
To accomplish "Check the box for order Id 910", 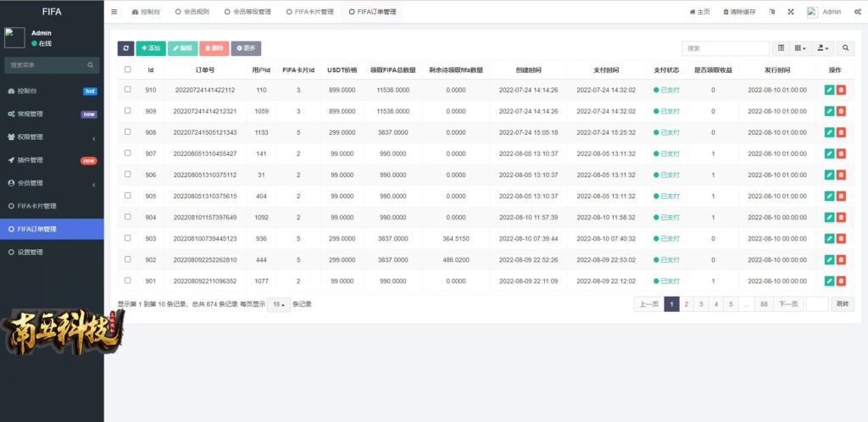I will point(128,89).
